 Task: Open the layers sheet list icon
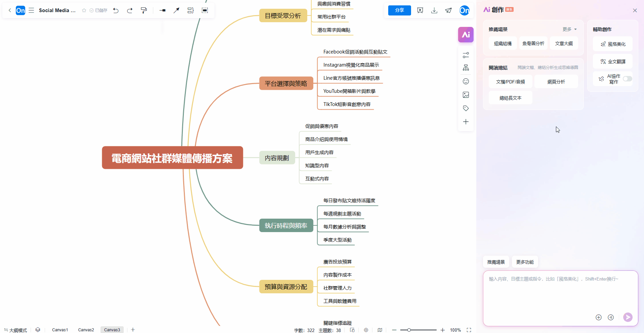[38, 330]
